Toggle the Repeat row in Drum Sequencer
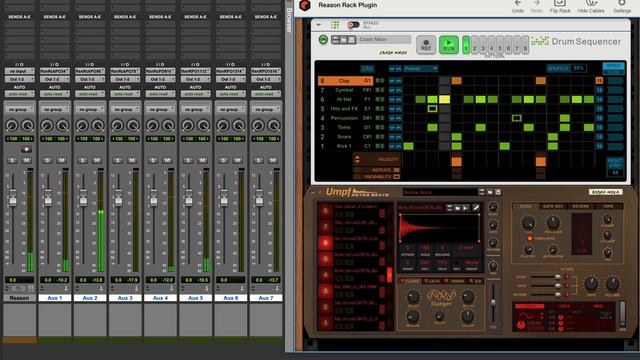 pos(377,170)
